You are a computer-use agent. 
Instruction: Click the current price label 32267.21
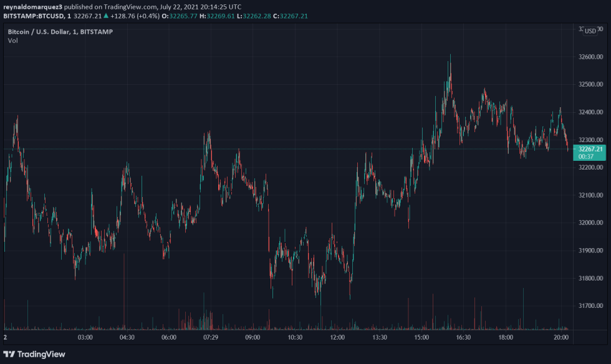pyautogui.click(x=590, y=149)
